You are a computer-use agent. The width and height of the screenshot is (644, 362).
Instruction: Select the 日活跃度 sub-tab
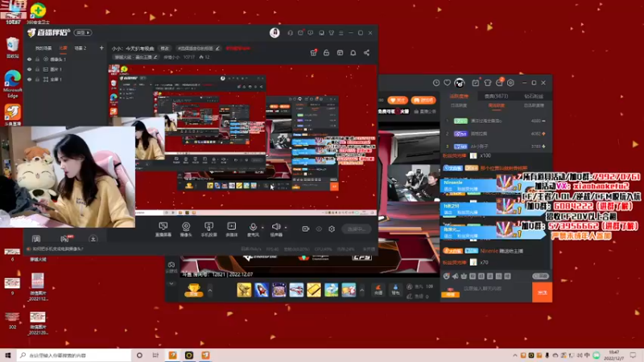coord(459,105)
